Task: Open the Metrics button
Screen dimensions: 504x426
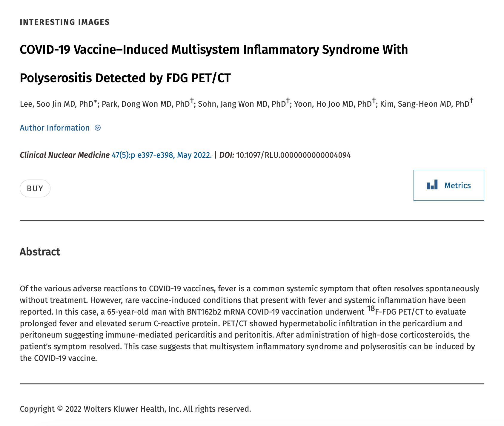Action: 449,185
